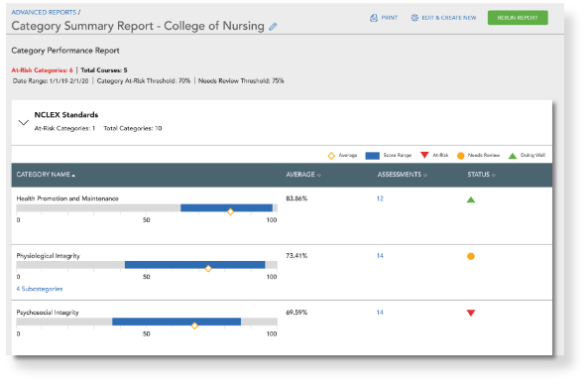The width and height of the screenshot is (588, 391).
Task: Click the blue score range bar for Physiological Integrity
Action: coord(195,265)
